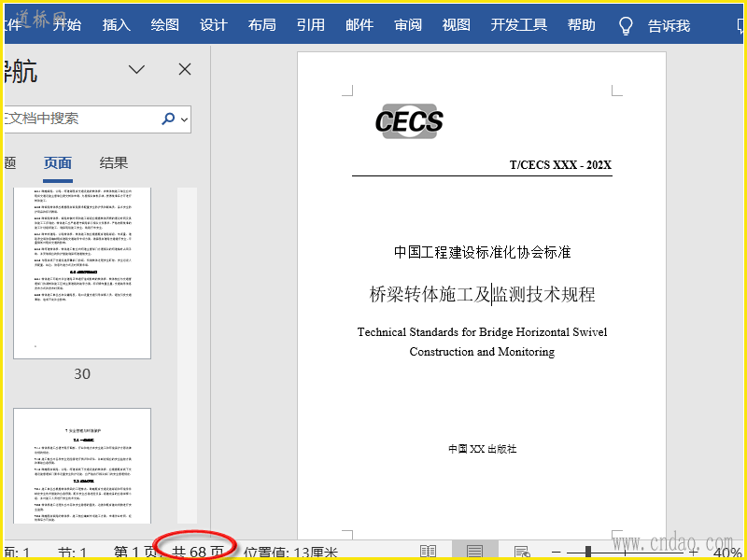Open the 帮助 ribbon tab
The image size is (747, 560).
pyautogui.click(x=581, y=25)
